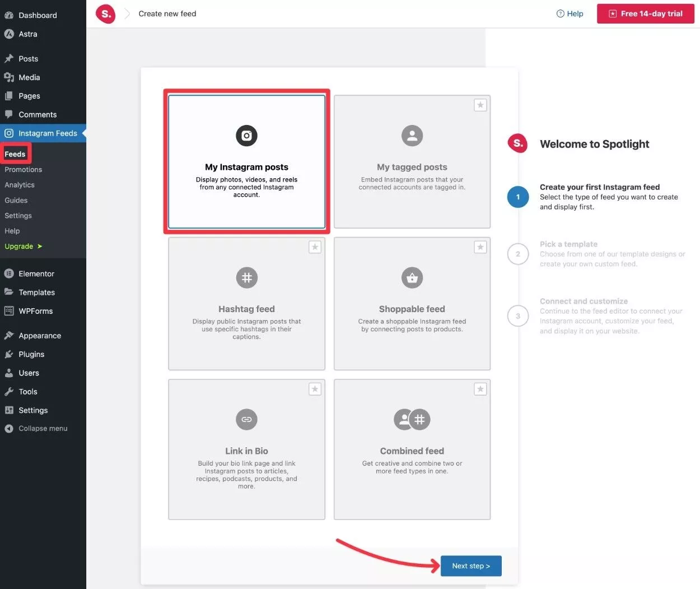700x589 pixels.
Task: Click the Astra theme icon
Action: [9, 34]
